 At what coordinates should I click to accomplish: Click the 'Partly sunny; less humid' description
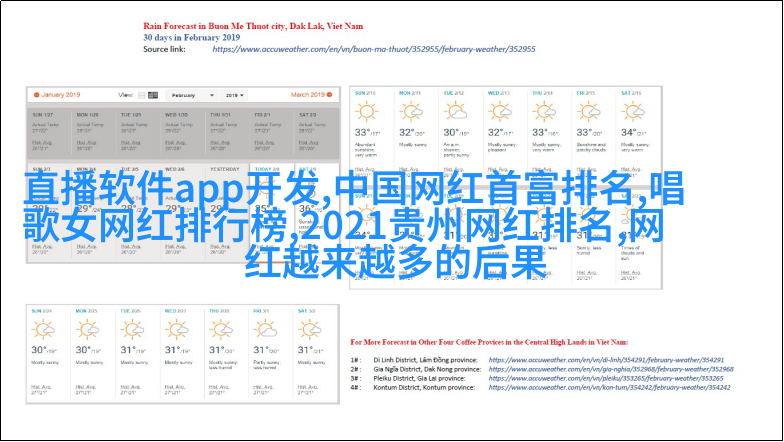(x=266, y=364)
